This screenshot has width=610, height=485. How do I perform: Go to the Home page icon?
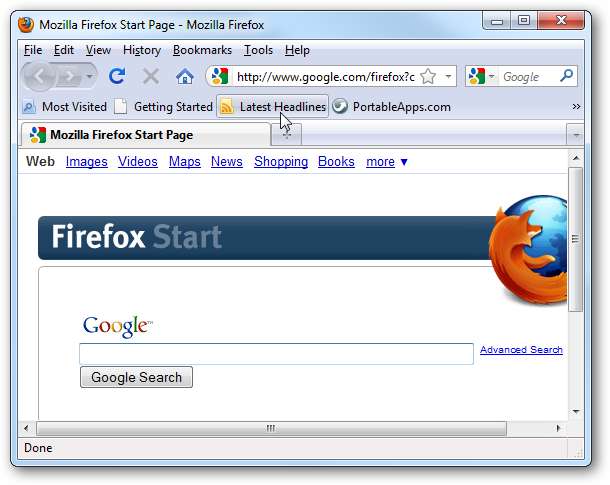185,76
